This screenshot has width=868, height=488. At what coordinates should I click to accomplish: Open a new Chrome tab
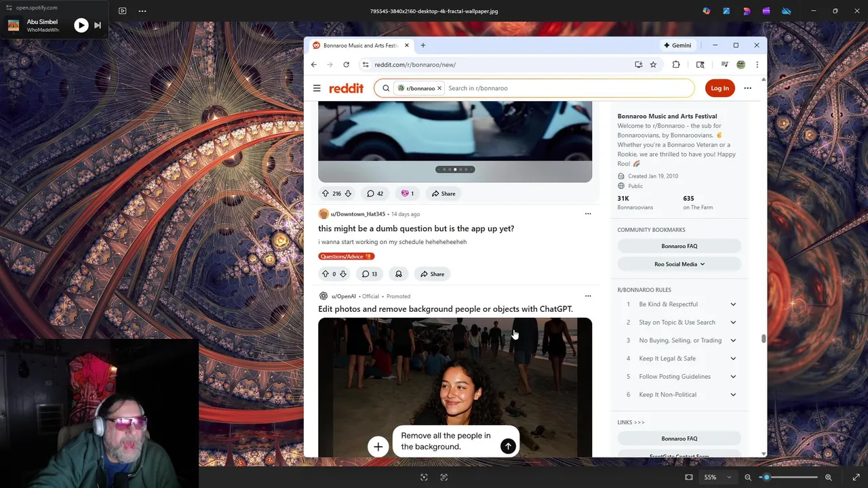click(x=423, y=45)
